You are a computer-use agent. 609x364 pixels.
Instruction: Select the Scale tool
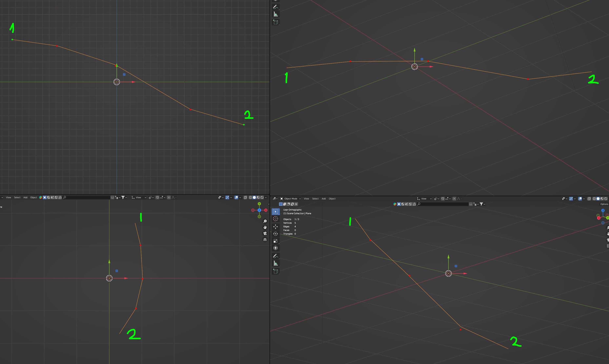tap(276, 241)
